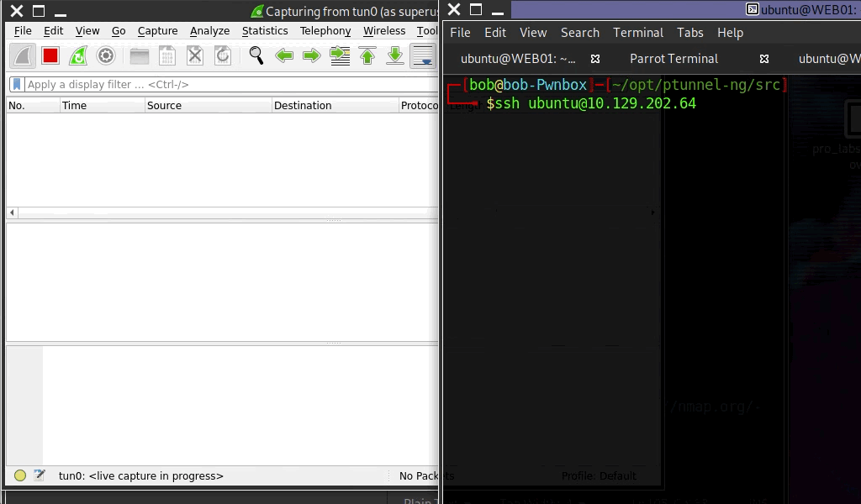Open the Wireless menu
The image size is (861, 504).
383,31
